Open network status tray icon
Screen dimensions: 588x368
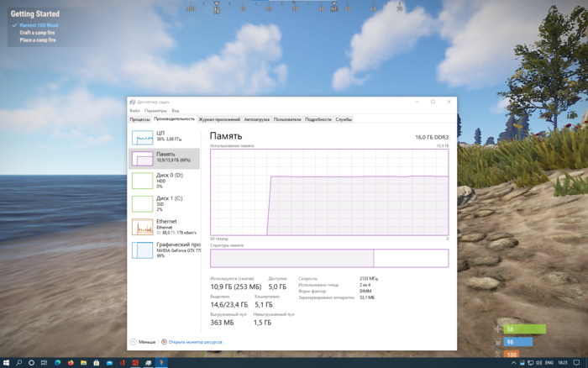530,363
